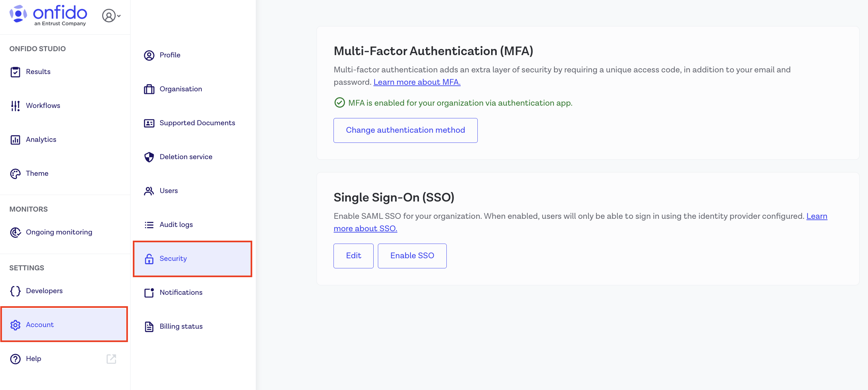Click the Developers settings label

(x=44, y=291)
